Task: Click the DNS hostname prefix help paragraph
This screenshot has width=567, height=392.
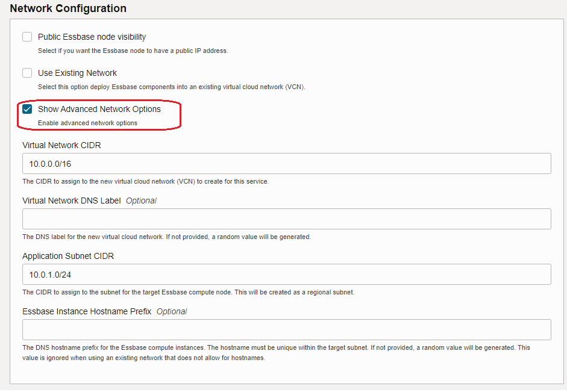Action: 276,352
